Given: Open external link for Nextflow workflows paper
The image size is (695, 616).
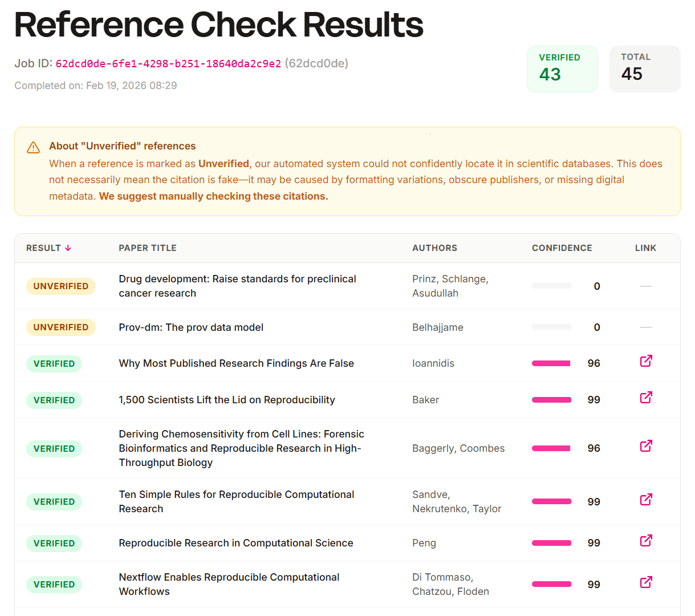Looking at the screenshot, I should [645, 582].
